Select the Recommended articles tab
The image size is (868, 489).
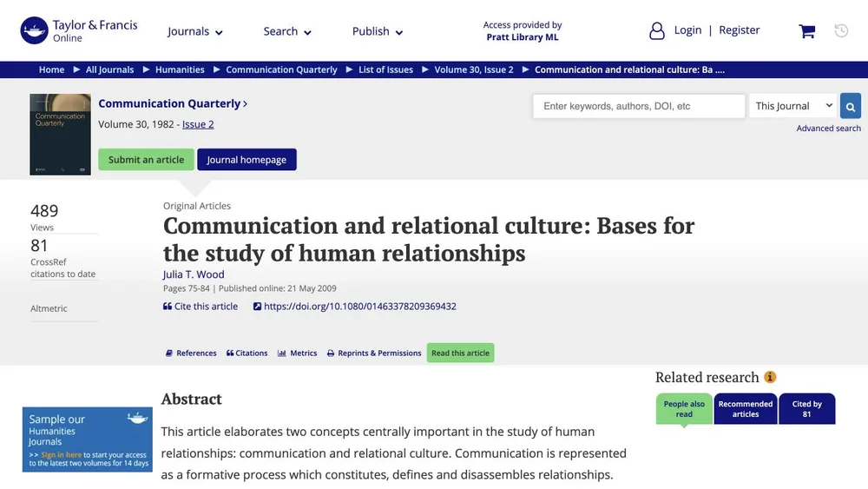point(746,409)
